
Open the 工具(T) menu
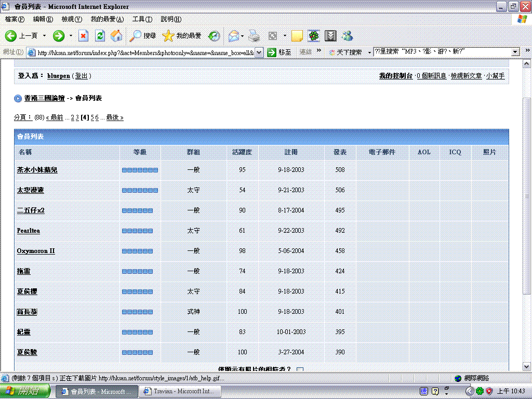coord(142,19)
